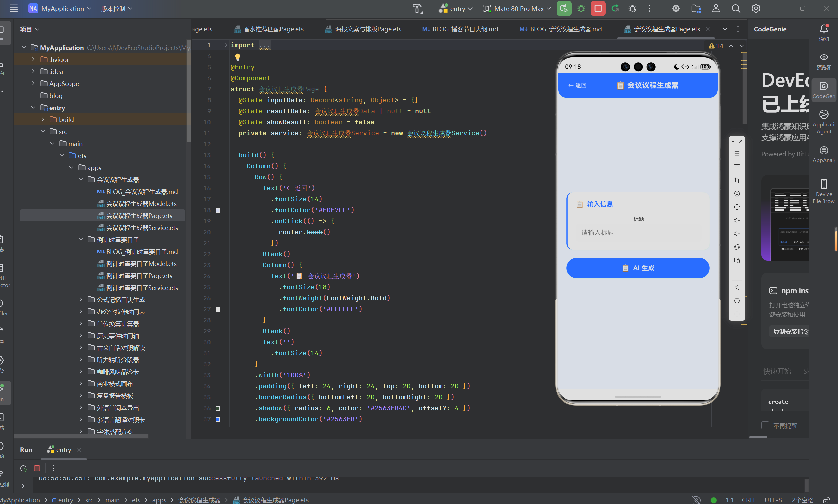The height and width of the screenshot is (504, 838).
Task: Open the Previewer eye panel
Action: pos(824,61)
